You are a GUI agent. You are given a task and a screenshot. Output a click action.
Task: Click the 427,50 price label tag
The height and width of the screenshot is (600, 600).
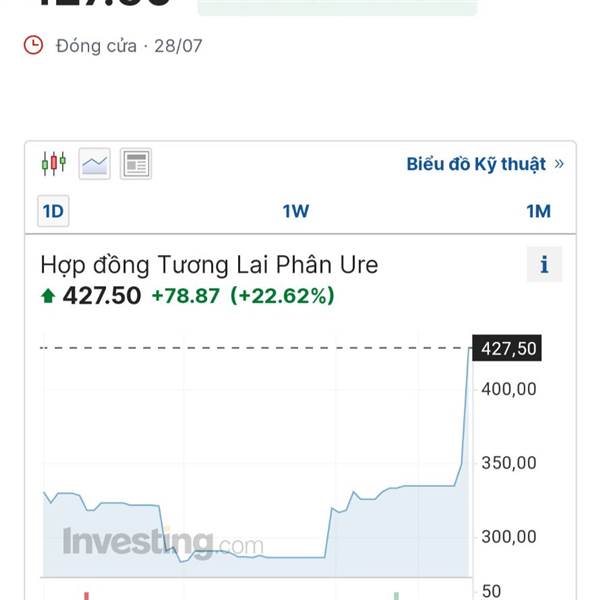tap(507, 348)
